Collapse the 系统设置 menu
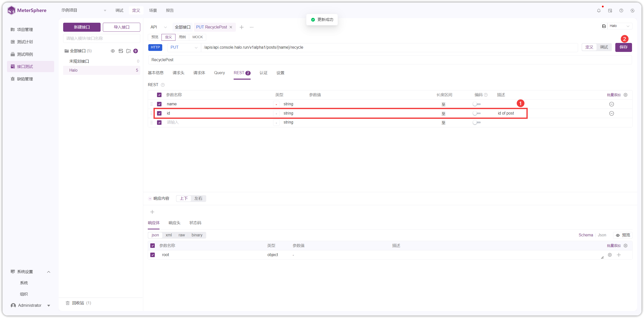 [x=49, y=272]
